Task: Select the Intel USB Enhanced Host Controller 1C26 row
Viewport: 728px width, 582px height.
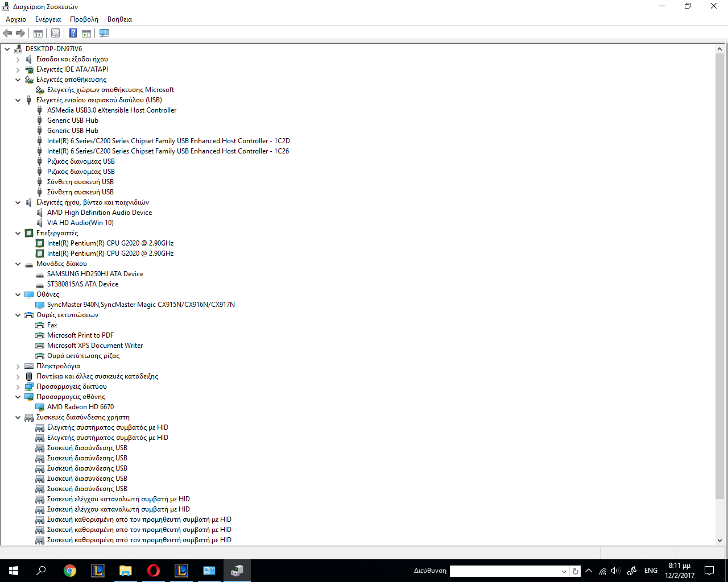Action: tap(168, 151)
